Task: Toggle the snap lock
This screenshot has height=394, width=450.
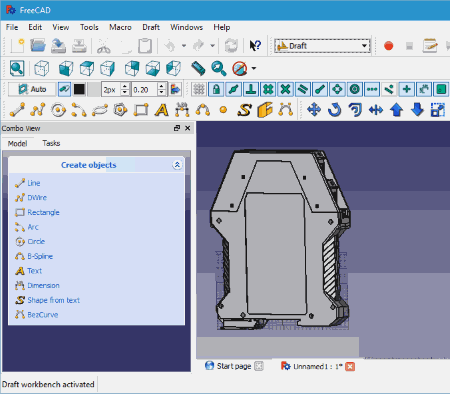Action: [x=216, y=89]
